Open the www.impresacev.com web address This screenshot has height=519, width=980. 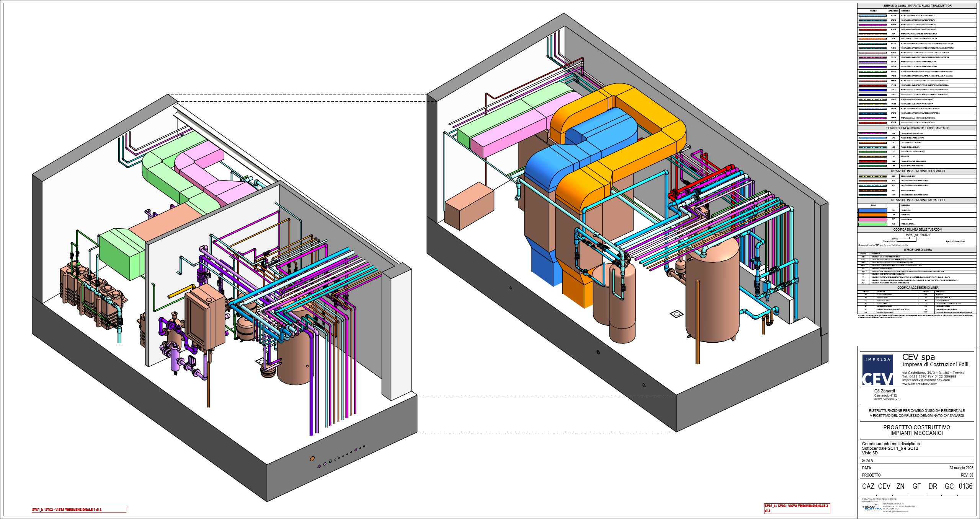[x=920, y=384]
